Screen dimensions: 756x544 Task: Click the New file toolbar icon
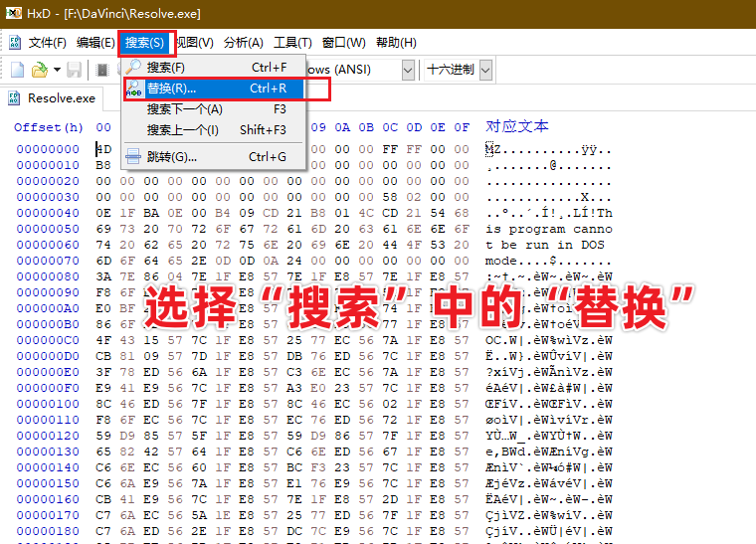tap(17, 70)
